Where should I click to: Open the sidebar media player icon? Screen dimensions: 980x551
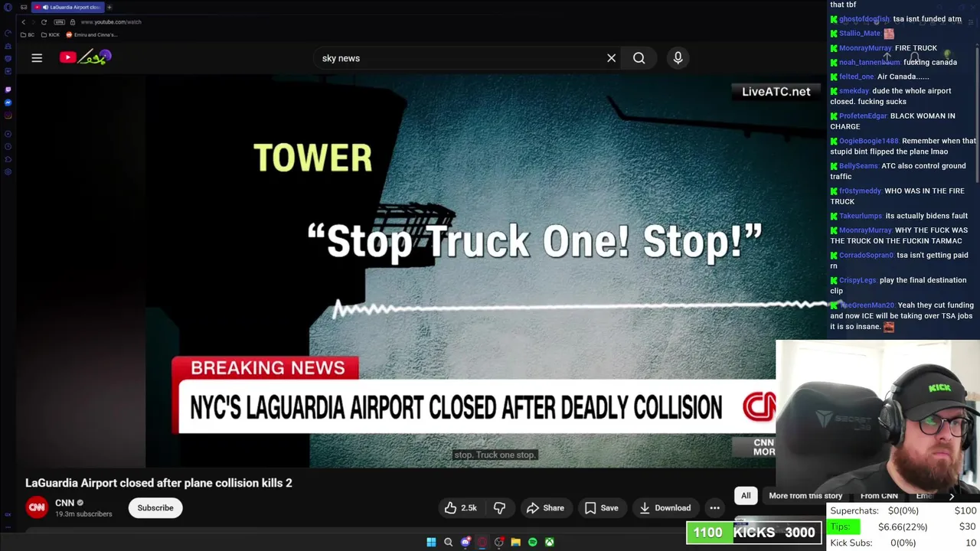(x=8, y=134)
